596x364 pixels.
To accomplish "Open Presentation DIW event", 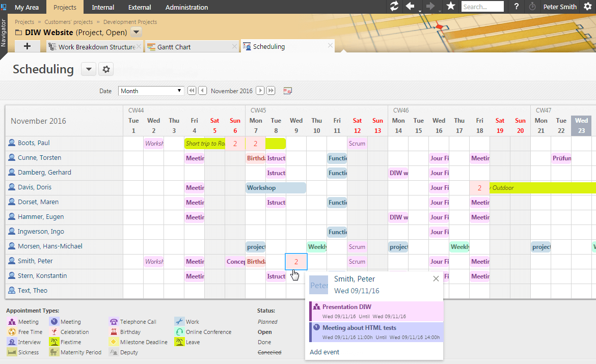I will click(x=376, y=311).
